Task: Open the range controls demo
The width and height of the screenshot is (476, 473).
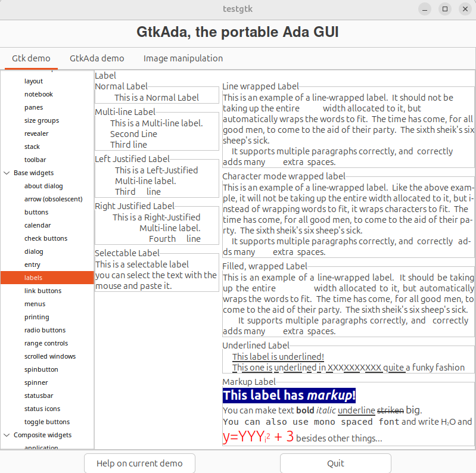Action: (x=46, y=343)
